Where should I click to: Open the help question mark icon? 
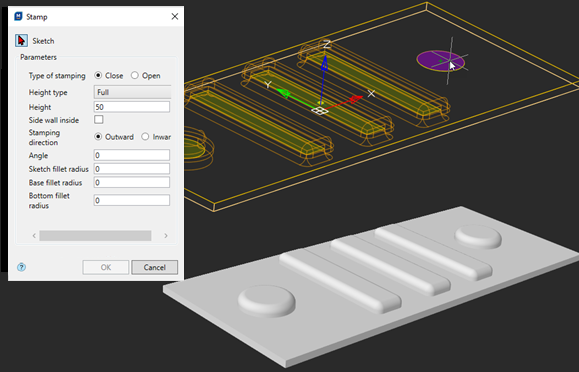click(x=21, y=267)
